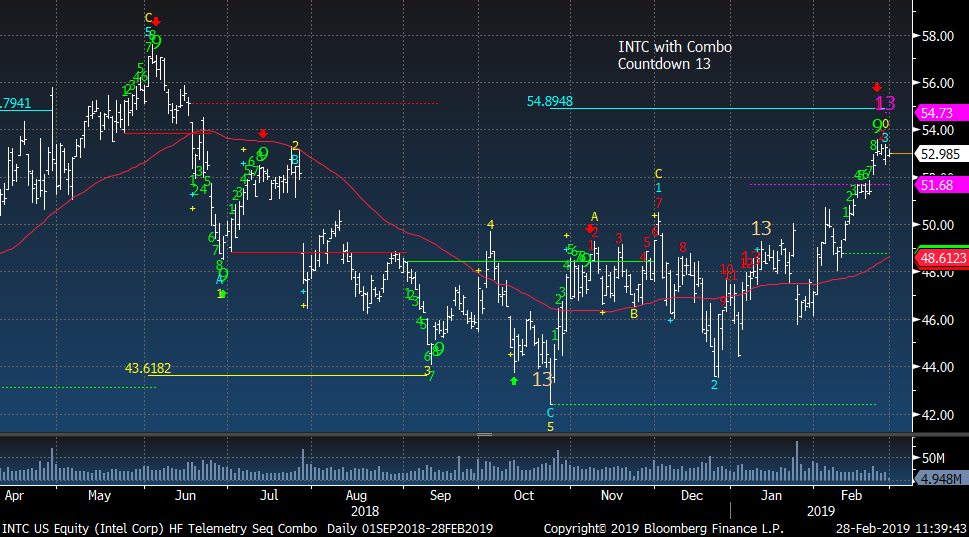Click the red 48.6123 moving average tag

(943, 258)
